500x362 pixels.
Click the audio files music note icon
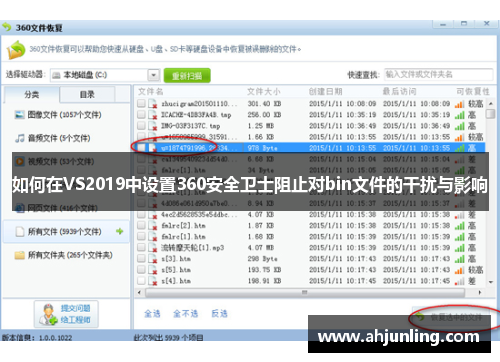(x=20, y=138)
